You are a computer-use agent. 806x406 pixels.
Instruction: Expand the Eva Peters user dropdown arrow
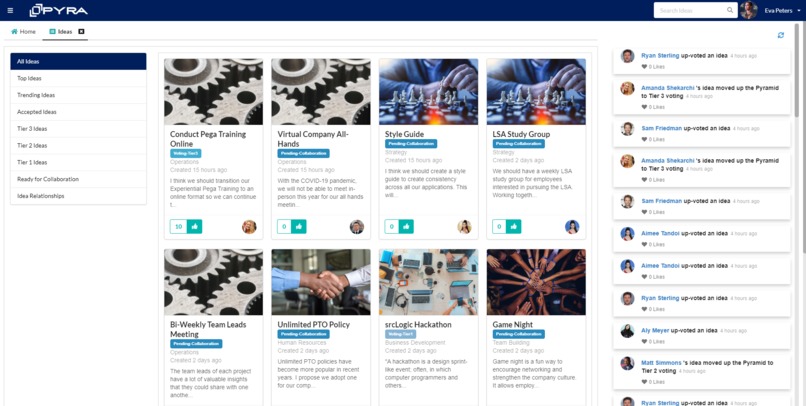799,11
